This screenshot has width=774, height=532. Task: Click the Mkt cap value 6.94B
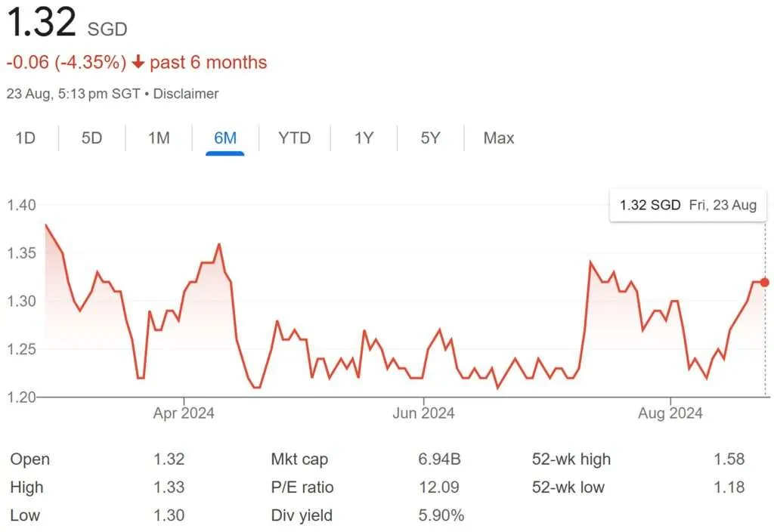coord(438,459)
